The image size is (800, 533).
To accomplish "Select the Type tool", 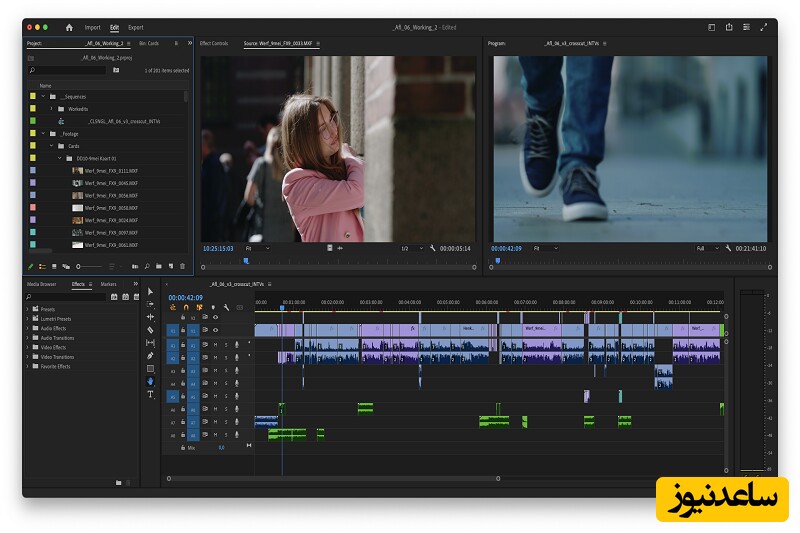I will (150, 395).
